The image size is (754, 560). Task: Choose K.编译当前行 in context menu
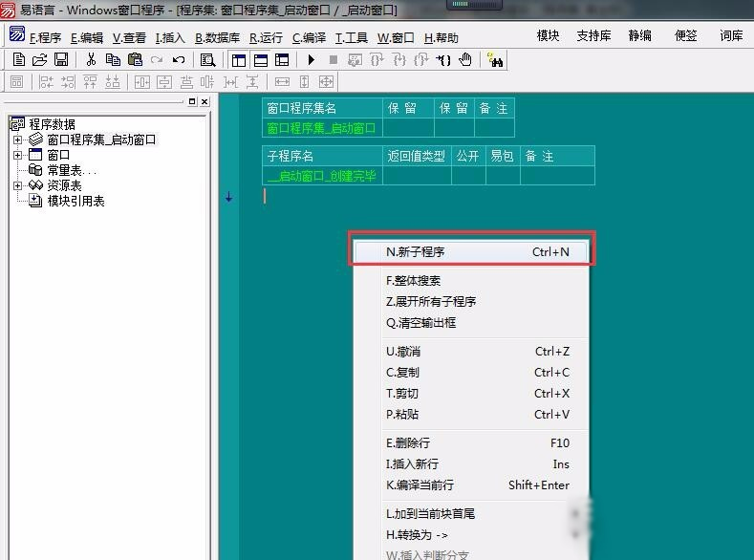point(471,485)
